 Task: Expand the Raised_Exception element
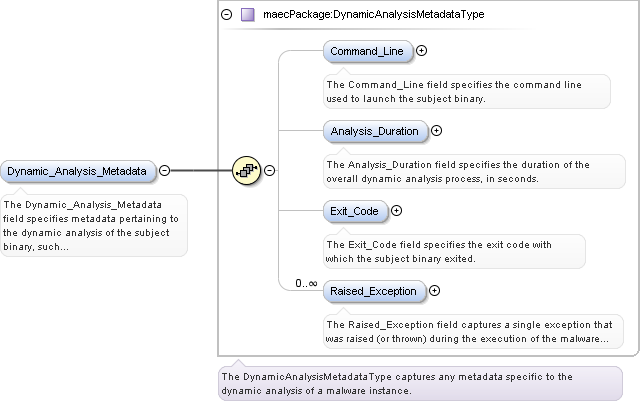pyautogui.click(x=434, y=290)
